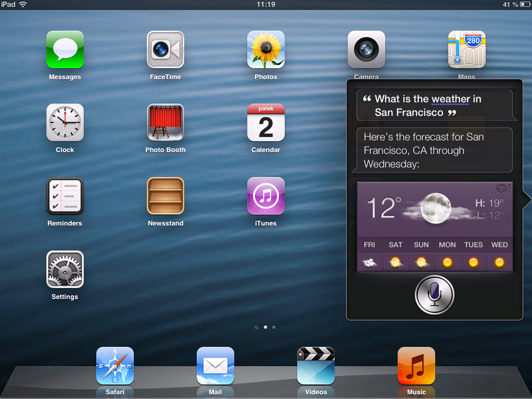Open Safari from the dock
The height and width of the screenshot is (399, 532).
[115, 366]
